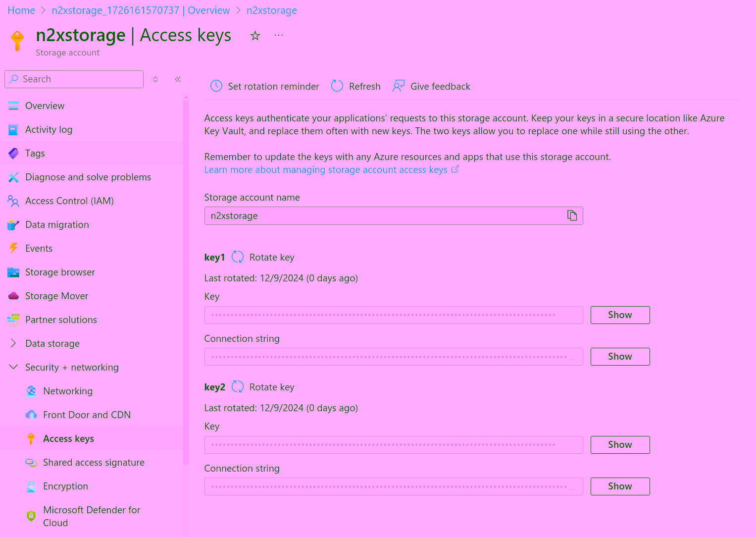The height and width of the screenshot is (537, 756).
Task: Collapse the Security + networking section
Action: pos(13,367)
